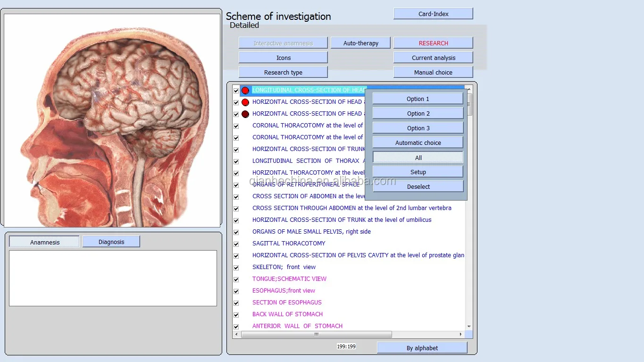The width and height of the screenshot is (644, 362).
Task: Click the red circle icon beside Longitudinal Cross-Section
Action: coord(245,90)
